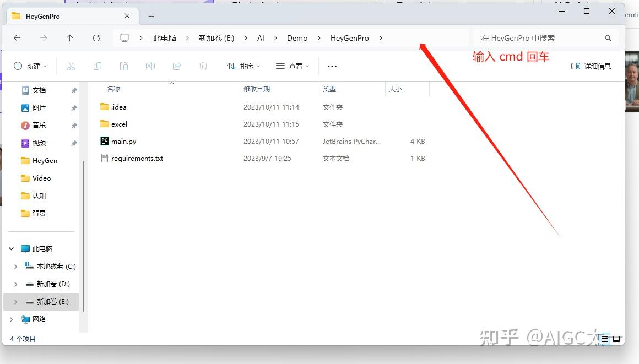Expand 新加卷 (E:) in sidebar
639x364 pixels.
(15, 302)
